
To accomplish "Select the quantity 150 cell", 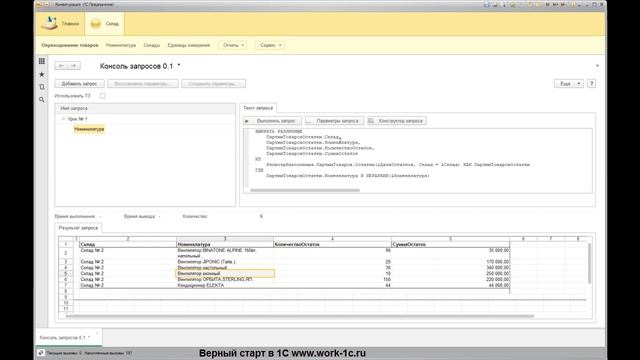I will 332,280.
